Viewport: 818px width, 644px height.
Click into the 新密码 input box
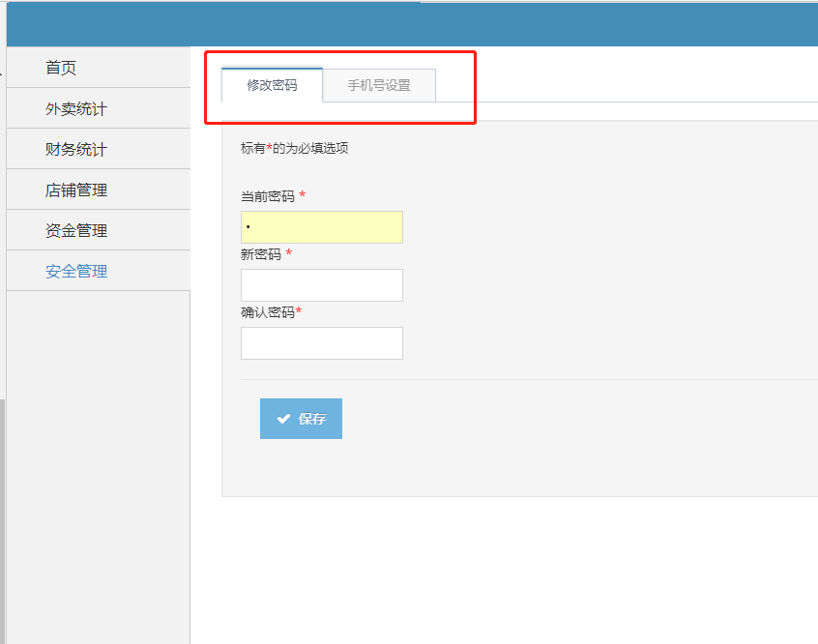[321, 285]
